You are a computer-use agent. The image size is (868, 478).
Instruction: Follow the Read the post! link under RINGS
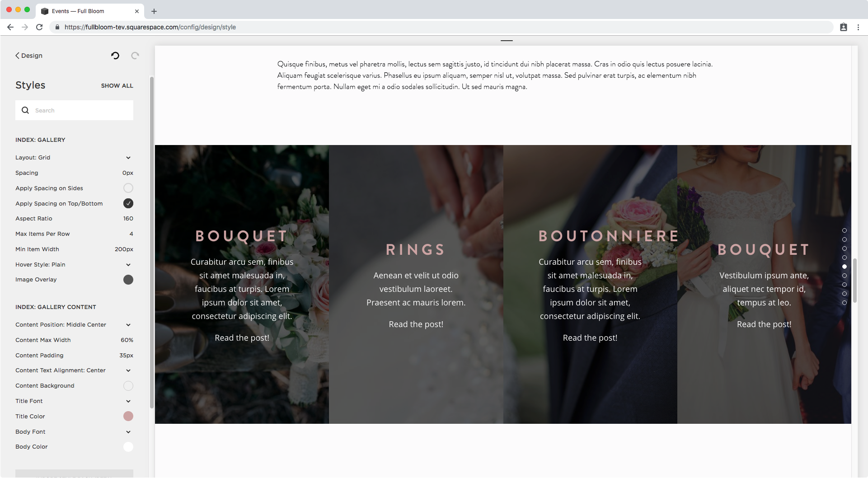pos(416,324)
